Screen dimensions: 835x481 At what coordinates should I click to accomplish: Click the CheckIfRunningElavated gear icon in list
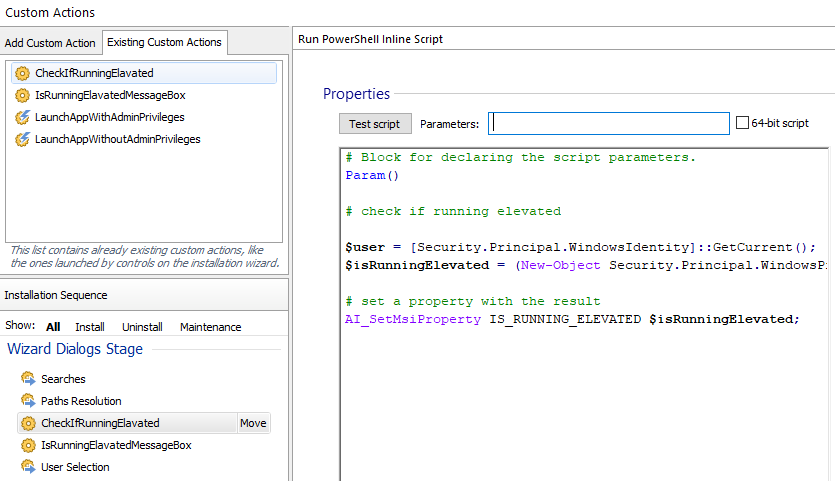(x=22, y=73)
